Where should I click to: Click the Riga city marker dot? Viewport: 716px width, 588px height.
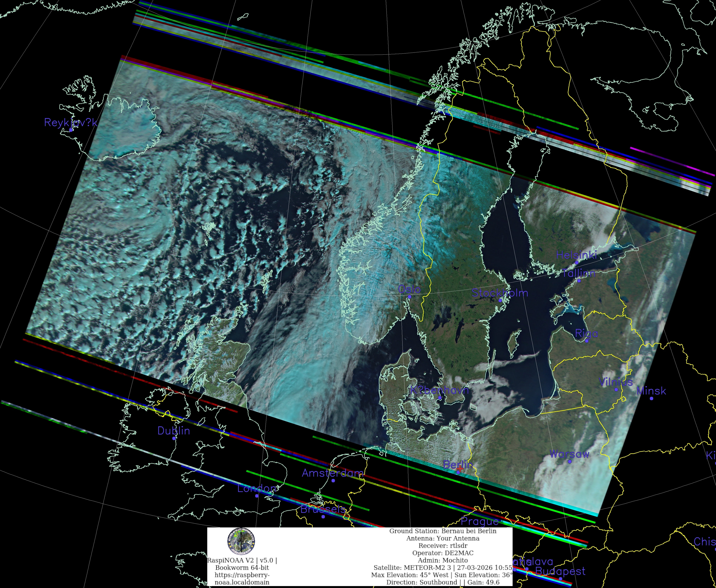(x=587, y=341)
